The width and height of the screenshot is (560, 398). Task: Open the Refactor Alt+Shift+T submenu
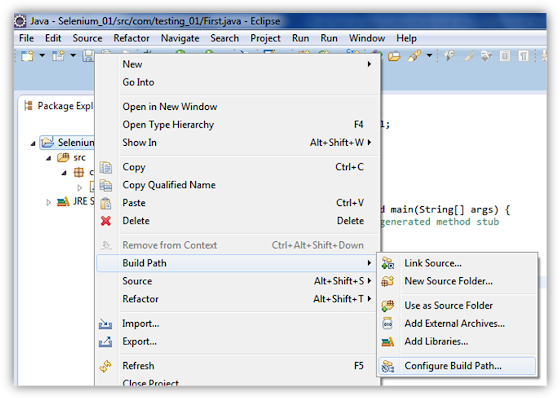tap(238, 299)
